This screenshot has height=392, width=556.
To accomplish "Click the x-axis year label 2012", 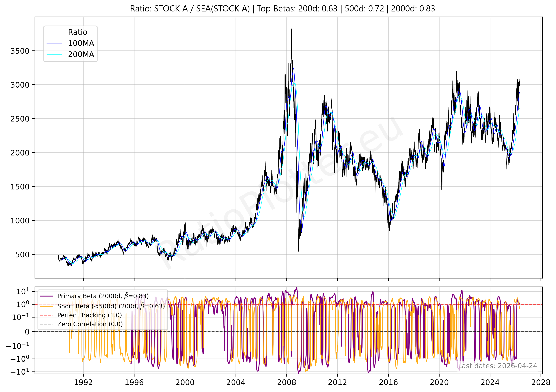I will [337, 382].
